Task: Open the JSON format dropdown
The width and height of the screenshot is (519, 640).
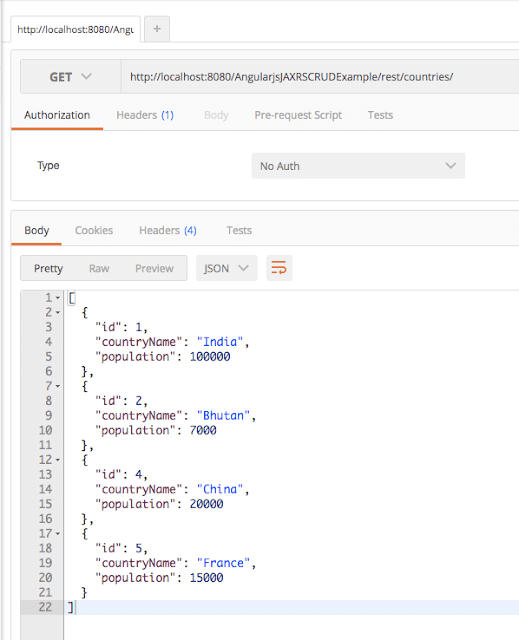Action: coord(226,268)
